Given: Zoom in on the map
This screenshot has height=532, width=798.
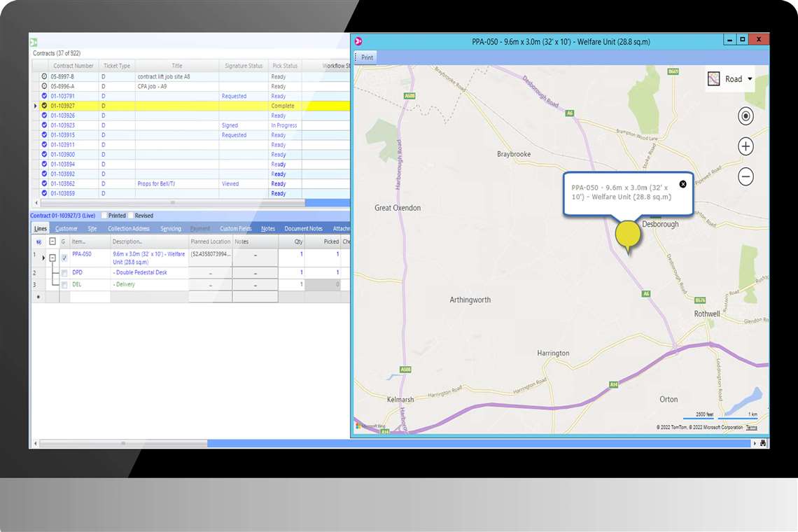Looking at the screenshot, I should coord(745,146).
